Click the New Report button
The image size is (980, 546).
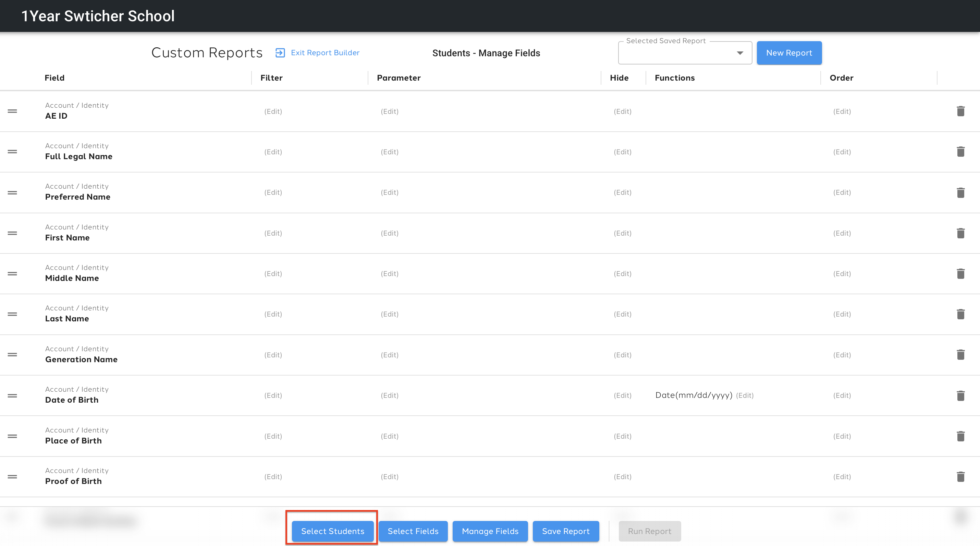(789, 53)
